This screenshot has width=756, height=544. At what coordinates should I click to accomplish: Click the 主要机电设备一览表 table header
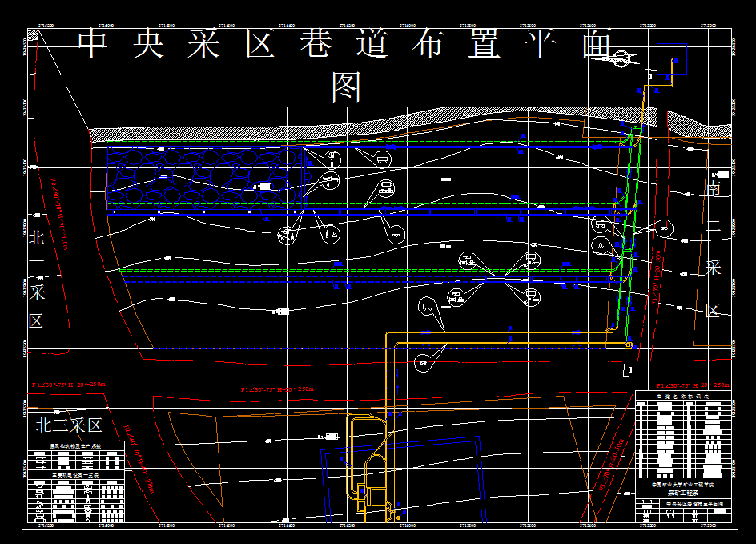pyautogui.click(x=76, y=475)
